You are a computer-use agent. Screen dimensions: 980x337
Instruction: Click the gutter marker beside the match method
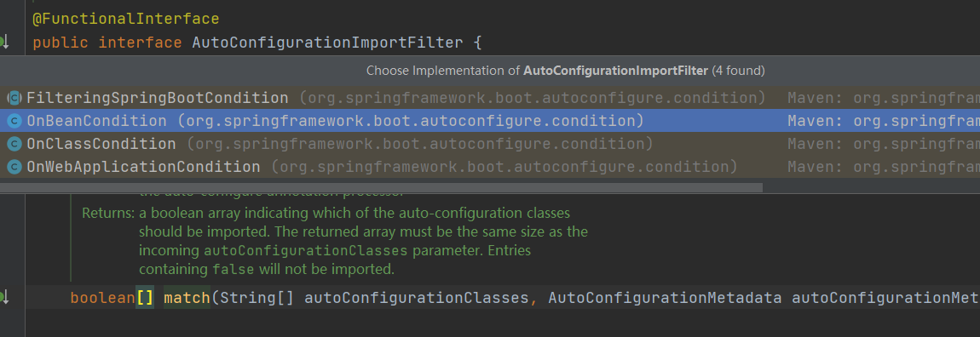[x=3, y=297]
